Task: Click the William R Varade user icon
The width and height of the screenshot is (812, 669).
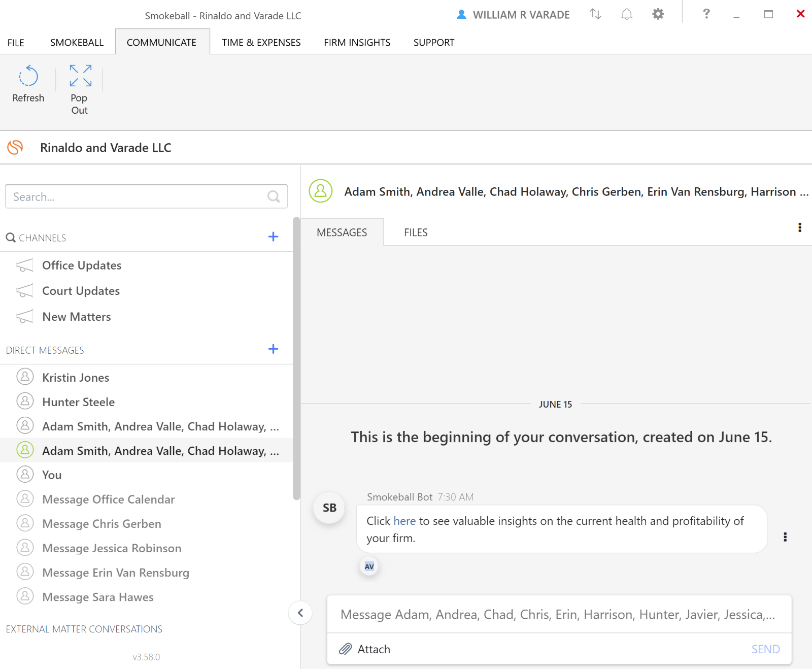Action: click(461, 15)
